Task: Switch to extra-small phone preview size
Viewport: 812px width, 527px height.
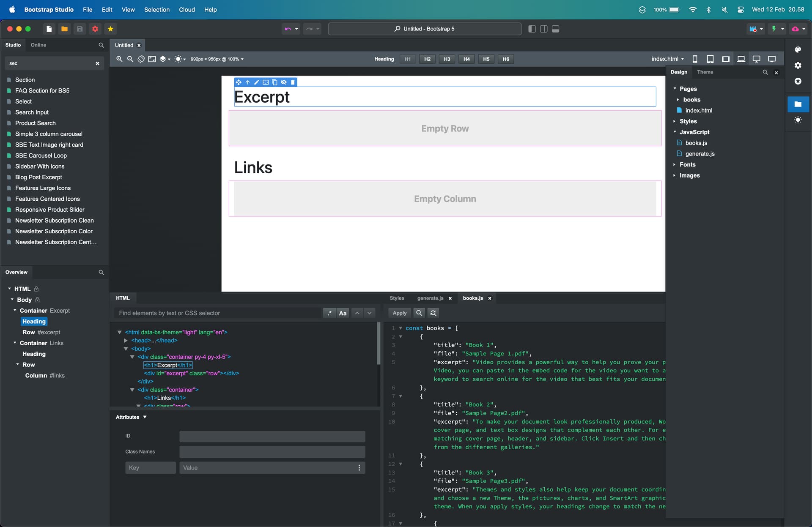Action: (695, 59)
